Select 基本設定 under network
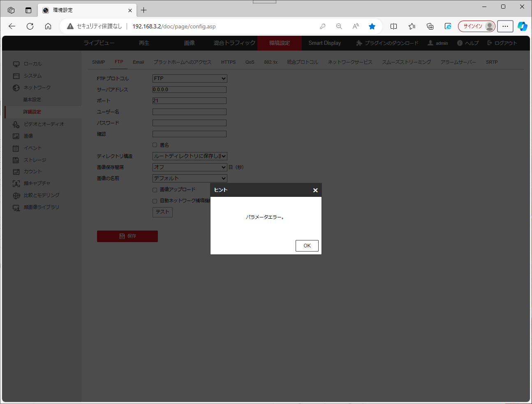Screen dimensions: 532x404 tap(32, 100)
